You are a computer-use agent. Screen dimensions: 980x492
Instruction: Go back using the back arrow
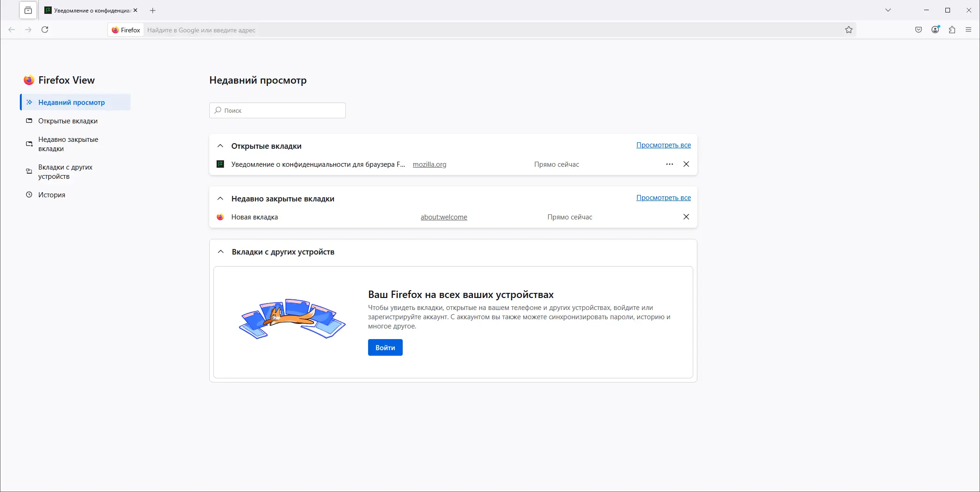pyautogui.click(x=12, y=30)
